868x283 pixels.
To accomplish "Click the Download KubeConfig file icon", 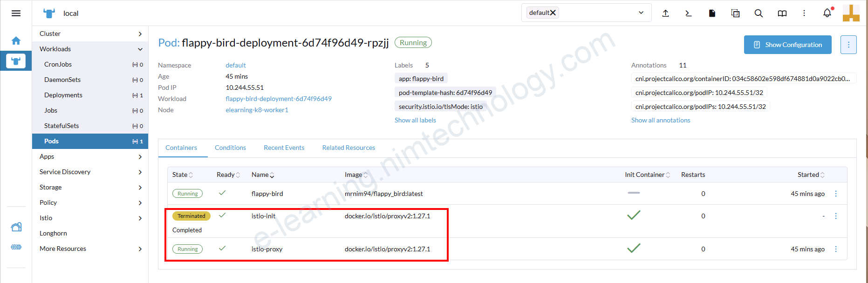I will [711, 13].
